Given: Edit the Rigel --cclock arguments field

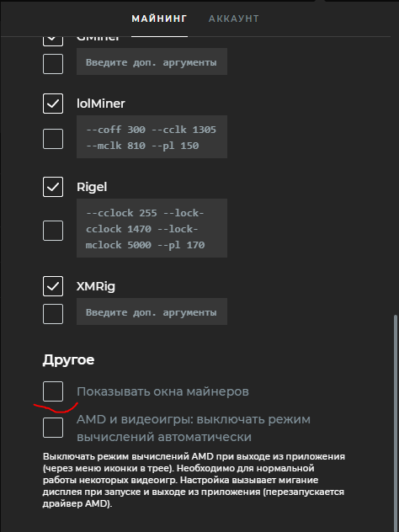Looking at the screenshot, I should [x=152, y=228].
